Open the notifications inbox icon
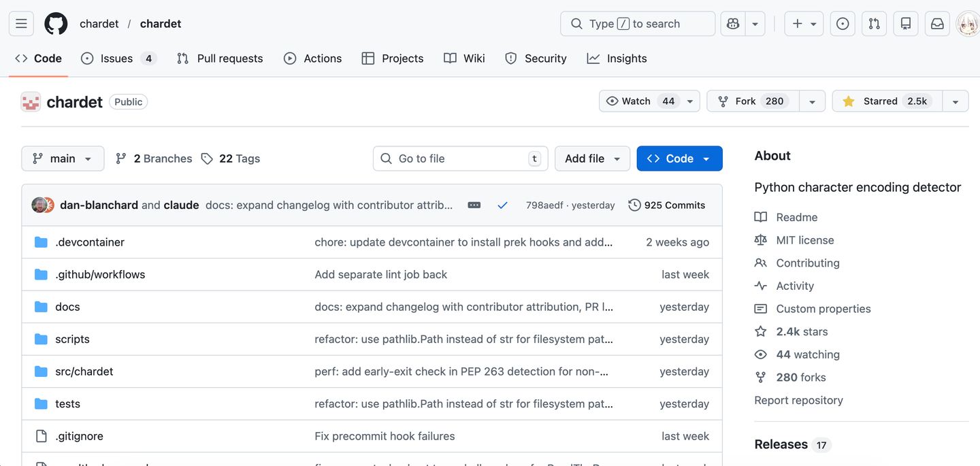980x466 pixels. click(x=937, y=24)
